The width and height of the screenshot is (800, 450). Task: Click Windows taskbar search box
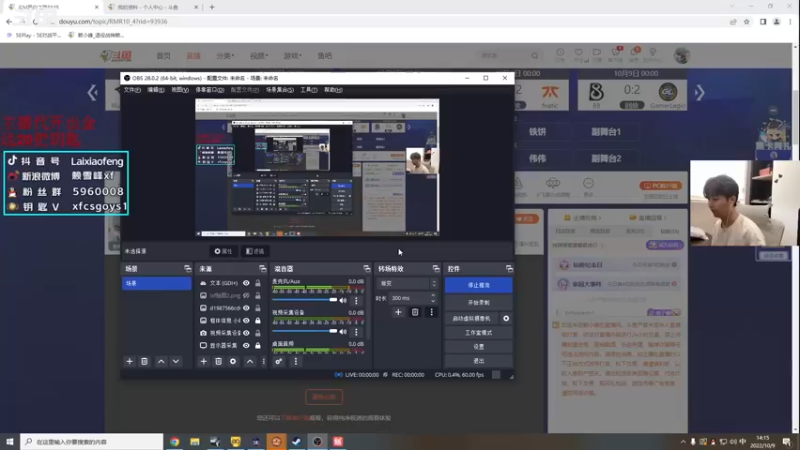pyautogui.click(x=92, y=442)
